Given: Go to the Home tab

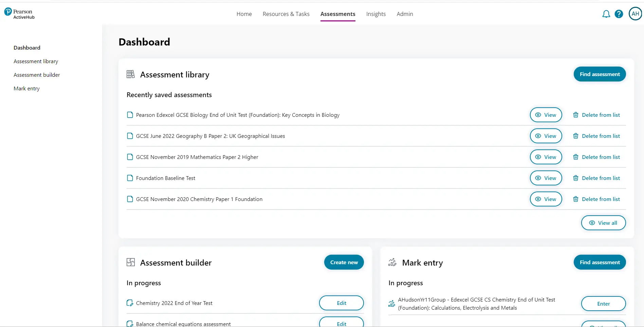Looking at the screenshot, I should coord(244,14).
